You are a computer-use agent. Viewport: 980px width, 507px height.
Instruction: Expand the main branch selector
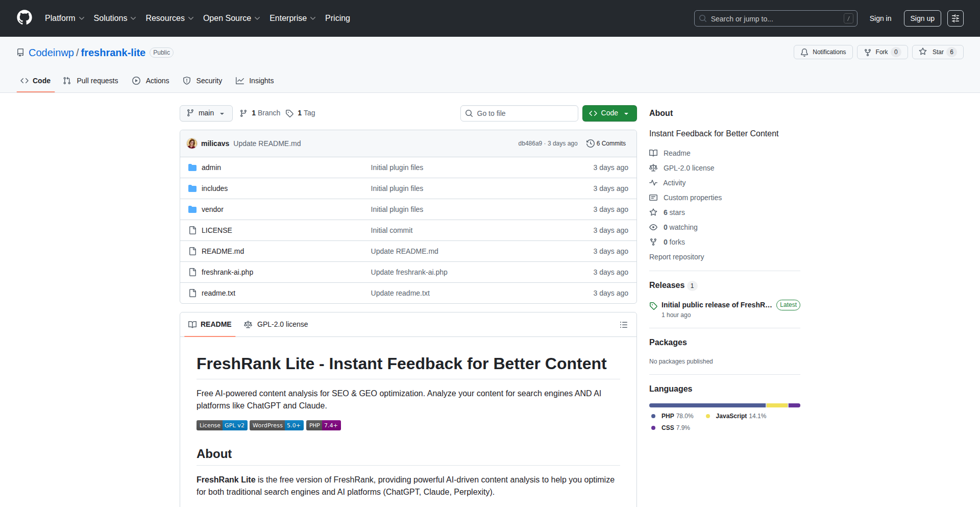click(x=206, y=113)
